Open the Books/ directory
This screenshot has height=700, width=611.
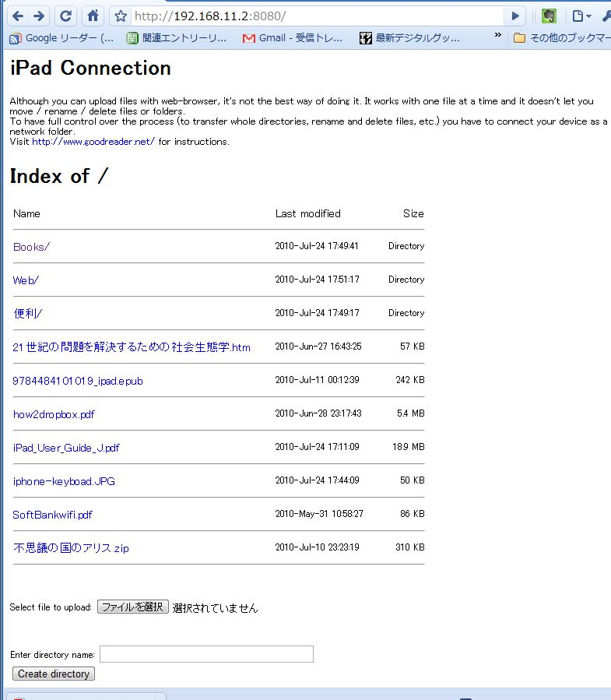31,247
